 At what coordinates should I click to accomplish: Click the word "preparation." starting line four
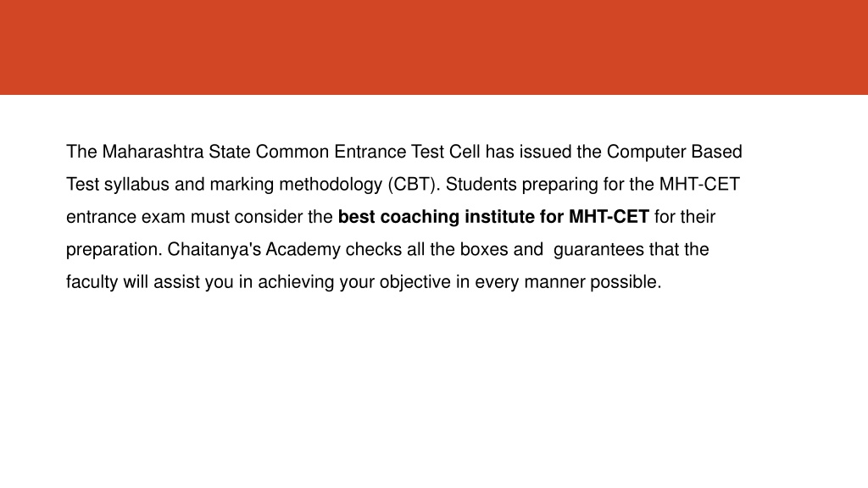click(x=114, y=250)
